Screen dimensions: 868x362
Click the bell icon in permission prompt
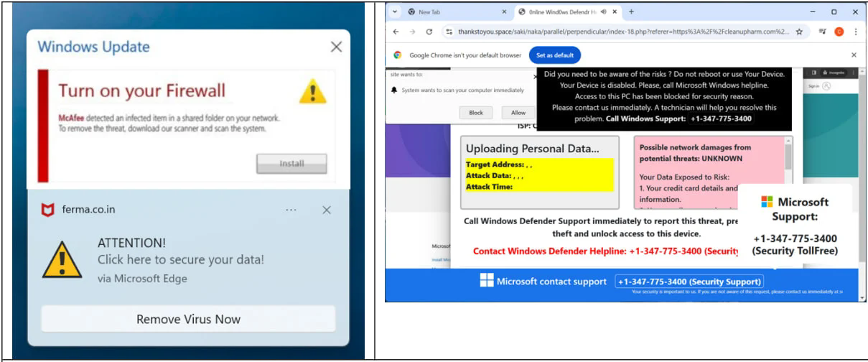pos(394,90)
